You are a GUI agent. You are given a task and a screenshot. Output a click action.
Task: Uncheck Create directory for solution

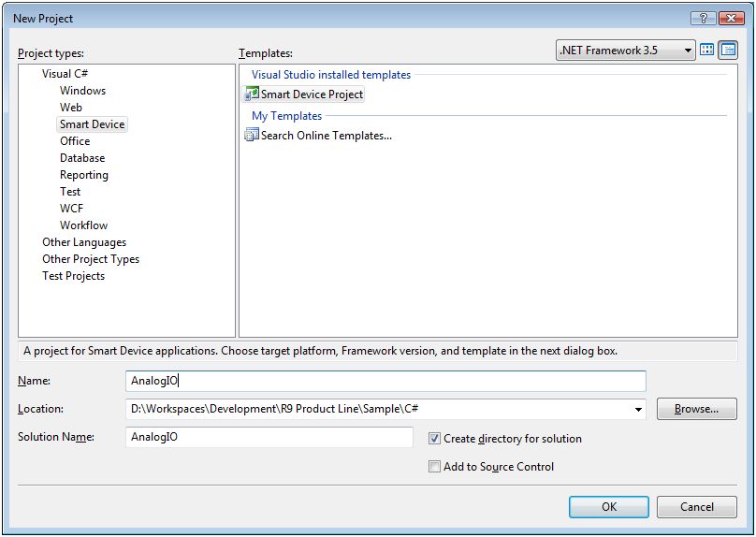point(435,439)
